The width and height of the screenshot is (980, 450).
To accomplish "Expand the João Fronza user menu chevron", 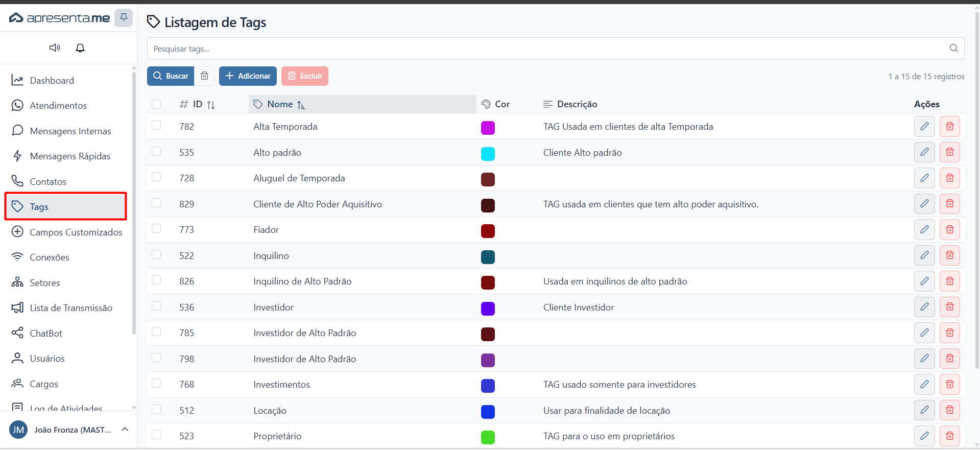I will pos(125,430).
